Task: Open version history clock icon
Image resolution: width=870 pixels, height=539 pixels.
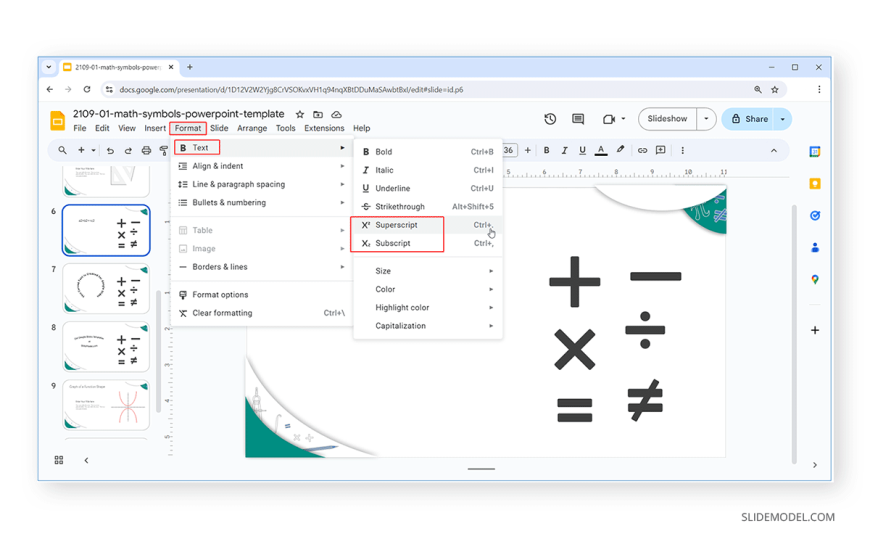Action: pos(550,119)
